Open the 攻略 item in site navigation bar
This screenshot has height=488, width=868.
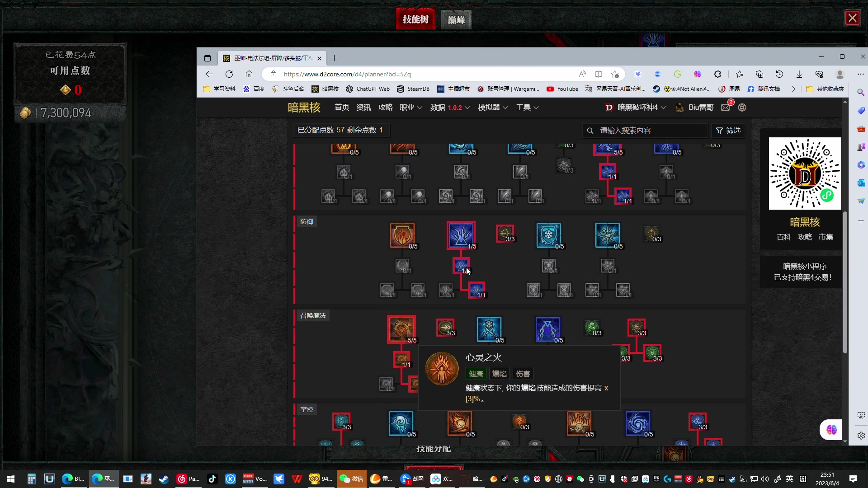click(385, 108)
